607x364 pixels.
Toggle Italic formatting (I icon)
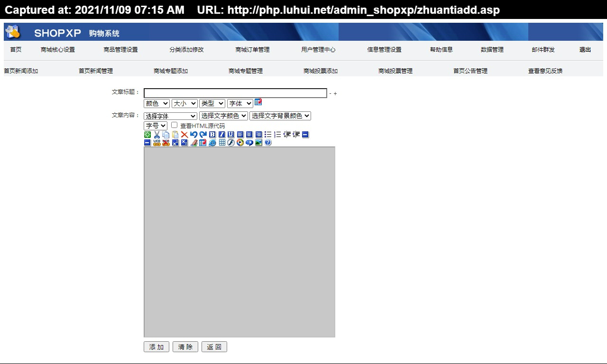tap(221, 135)
